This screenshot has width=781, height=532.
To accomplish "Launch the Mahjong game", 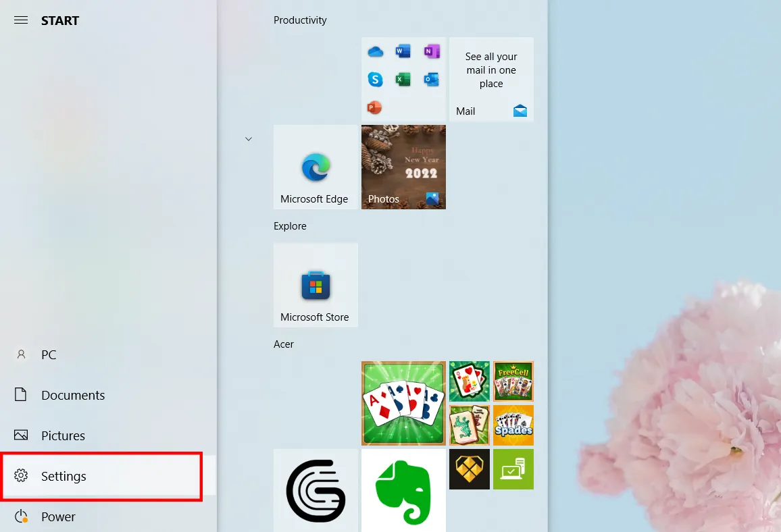I will point(469,425).
